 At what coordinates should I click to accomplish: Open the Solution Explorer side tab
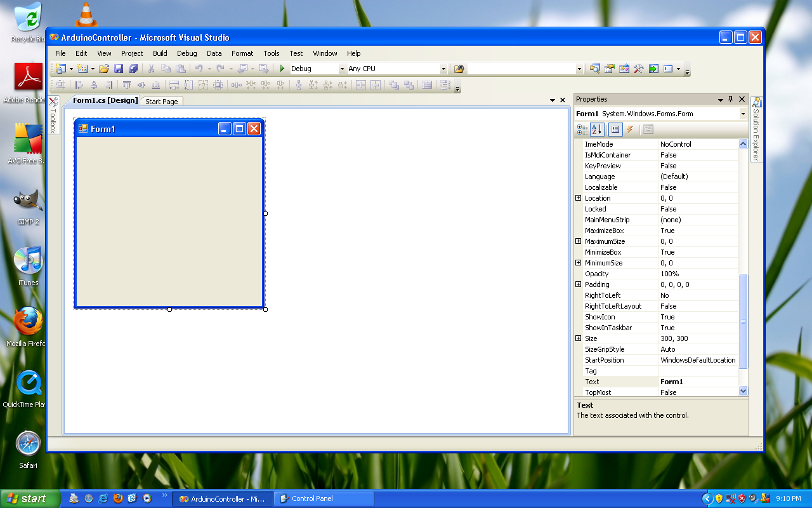[x=756, y=129]
